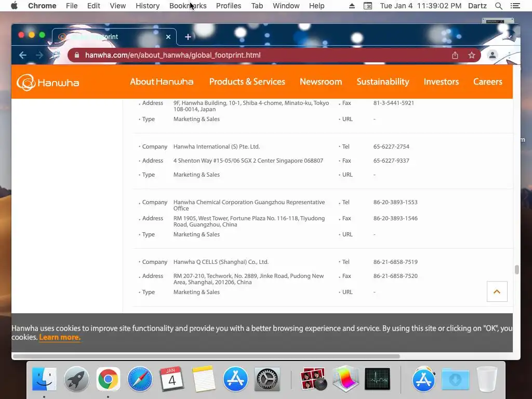Open the Careers menu

click(487, 82)
